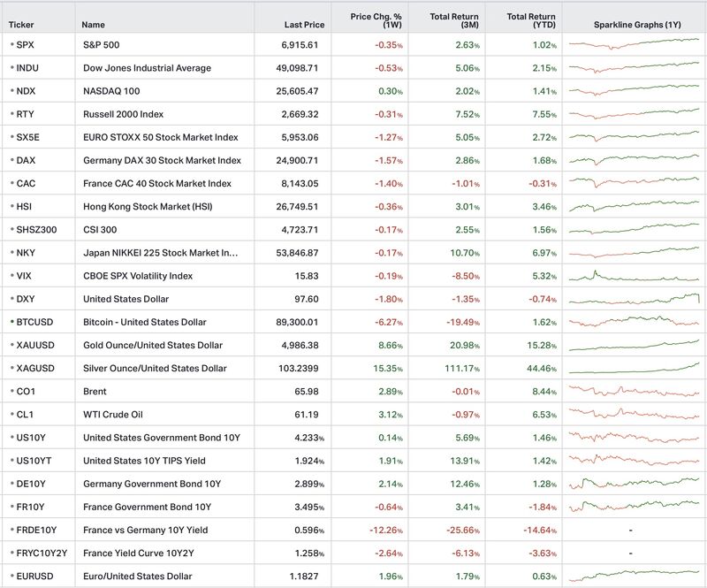Select the Brent name
Viewport: 707px width, 588px height.
click(x=95, y=391)
